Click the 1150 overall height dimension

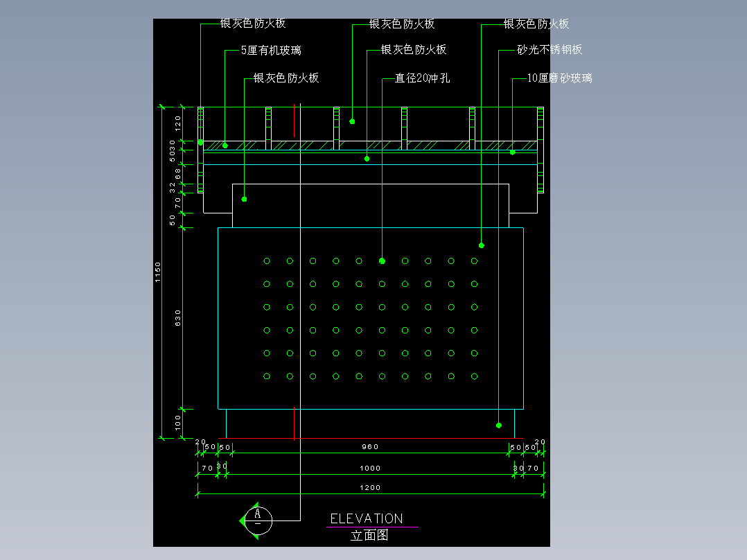pos(158,272)
